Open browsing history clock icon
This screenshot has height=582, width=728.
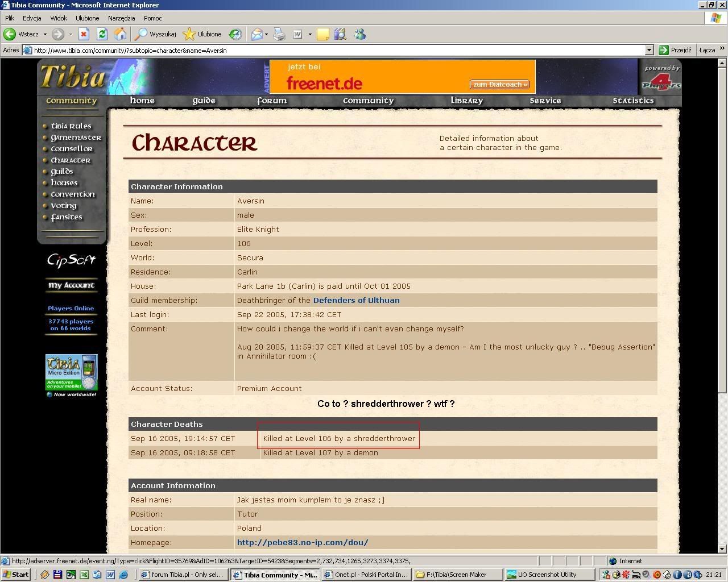(235, 34)
